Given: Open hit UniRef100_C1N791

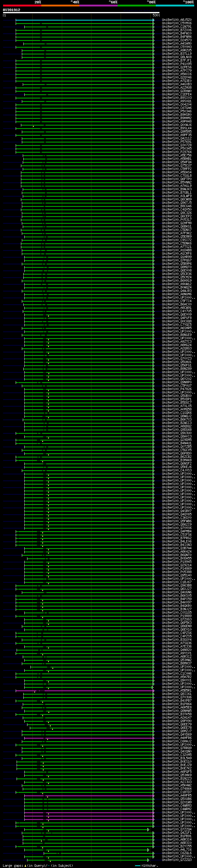Looking at the screenshot, I should tap(177, 26).
